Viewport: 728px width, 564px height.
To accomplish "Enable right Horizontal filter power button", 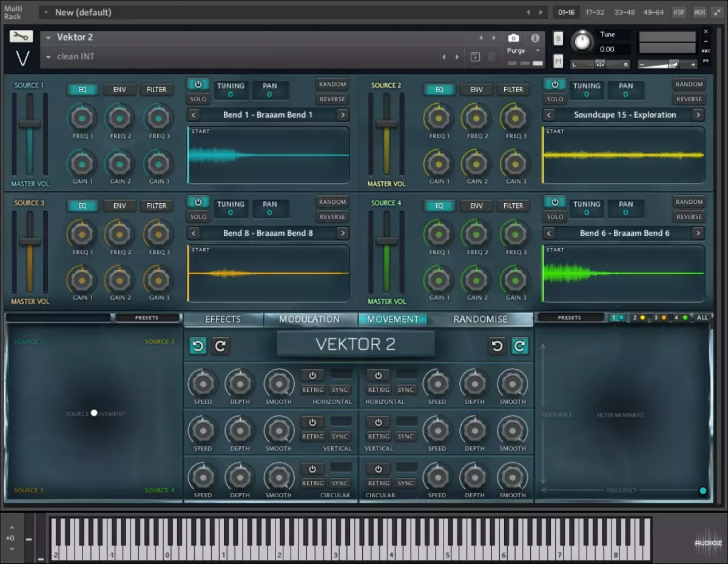I will pyautogui.click(x=378, y=375).
